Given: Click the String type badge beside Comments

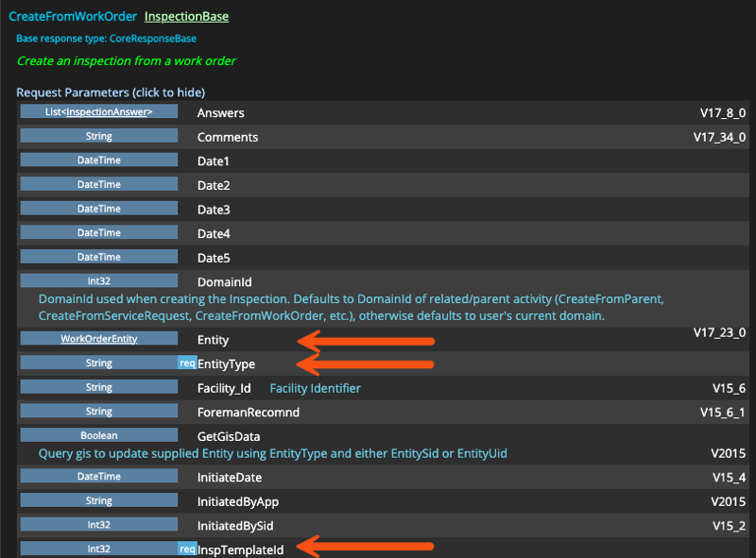Looking at the screenshot, I should (x=98, y=135).
